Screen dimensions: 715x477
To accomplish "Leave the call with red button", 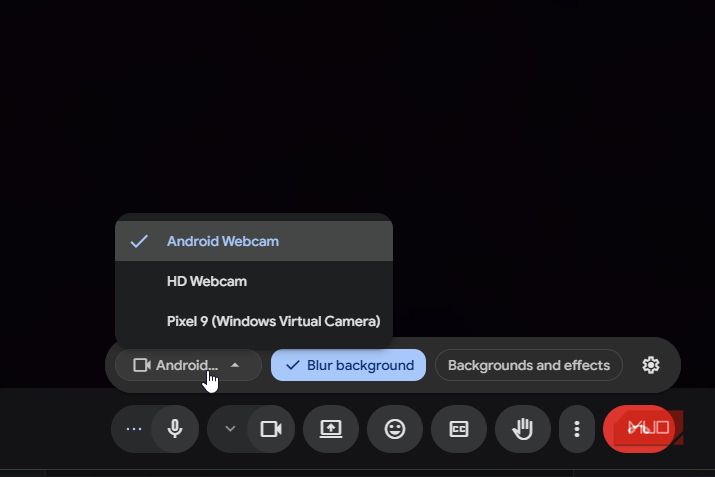I will pyautogui.click(x=639, y=429).
